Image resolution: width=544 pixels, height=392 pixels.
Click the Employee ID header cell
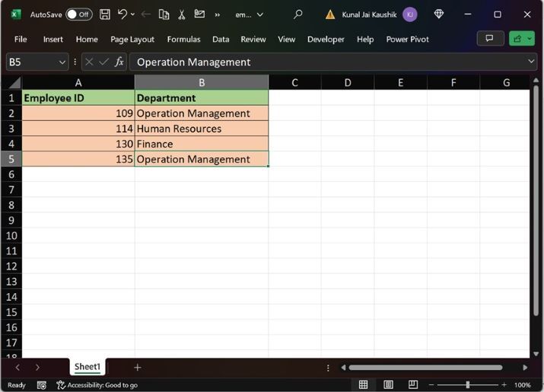click(78, 98)
